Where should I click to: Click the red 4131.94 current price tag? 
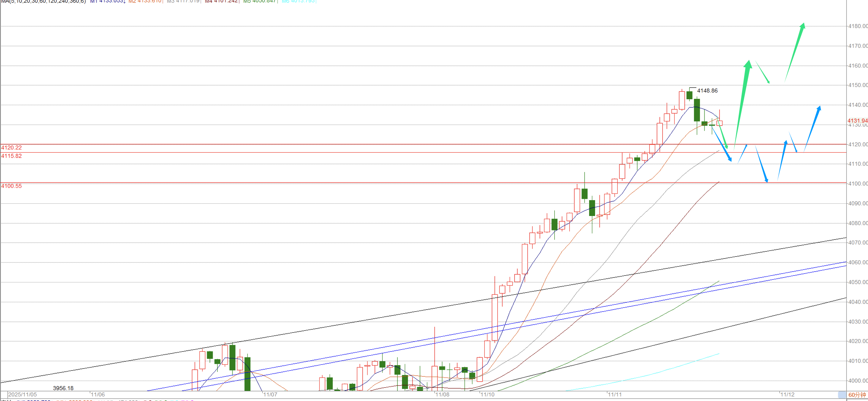click(857, 121)
